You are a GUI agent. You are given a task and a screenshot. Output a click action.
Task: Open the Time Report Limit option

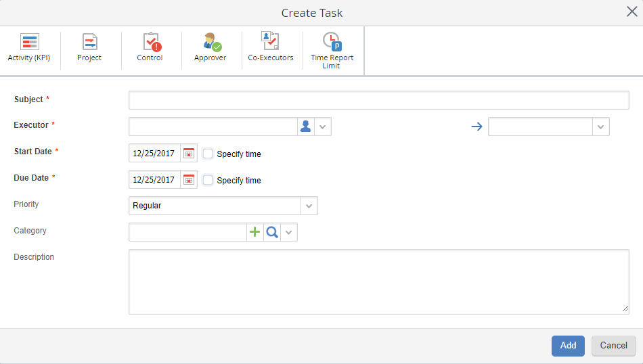(332, 50)
